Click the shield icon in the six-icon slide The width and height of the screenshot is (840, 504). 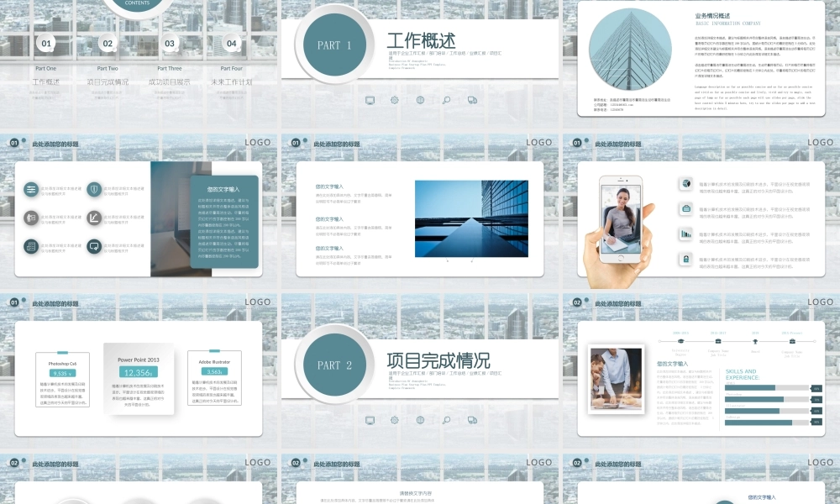pos(93,190)
